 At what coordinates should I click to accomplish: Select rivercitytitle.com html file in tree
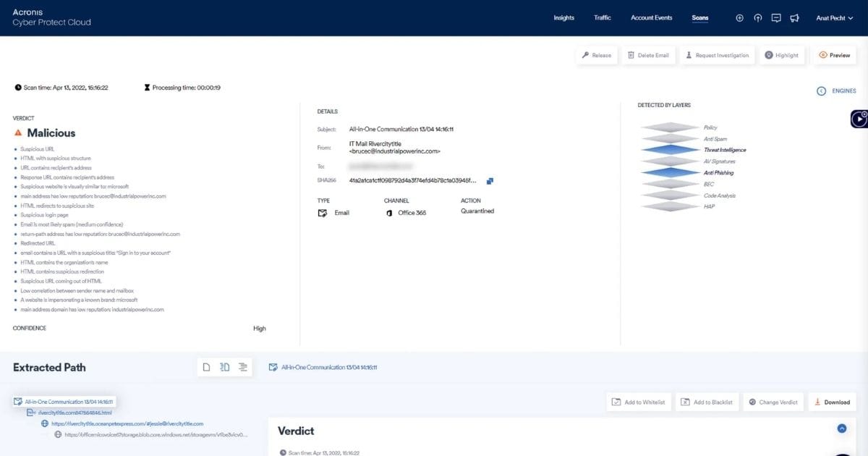[x=69, y=412]
